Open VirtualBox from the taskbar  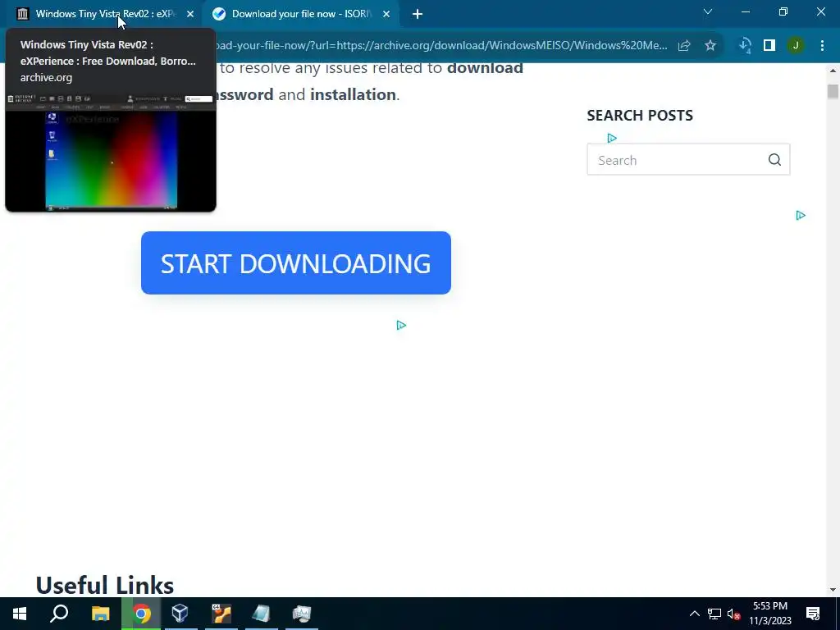tap(180, 614)
